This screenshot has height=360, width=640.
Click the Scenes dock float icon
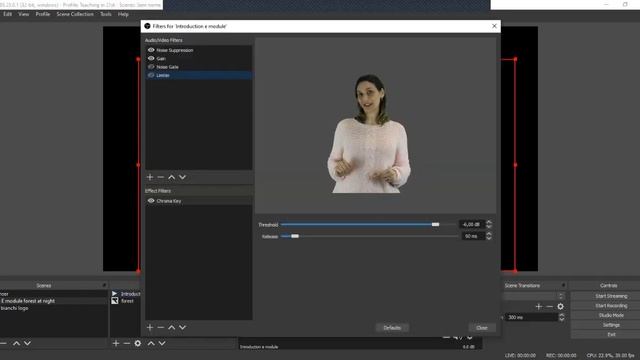click(x=104, y=285)
